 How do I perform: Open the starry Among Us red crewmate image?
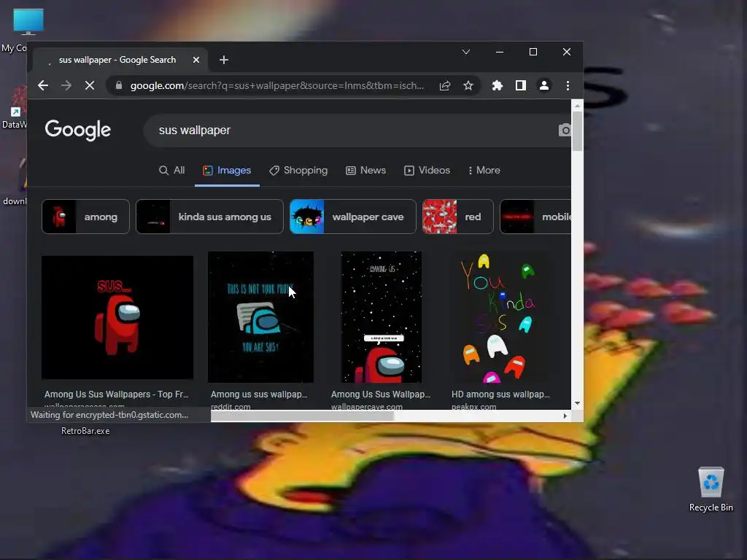coord(382,317)
